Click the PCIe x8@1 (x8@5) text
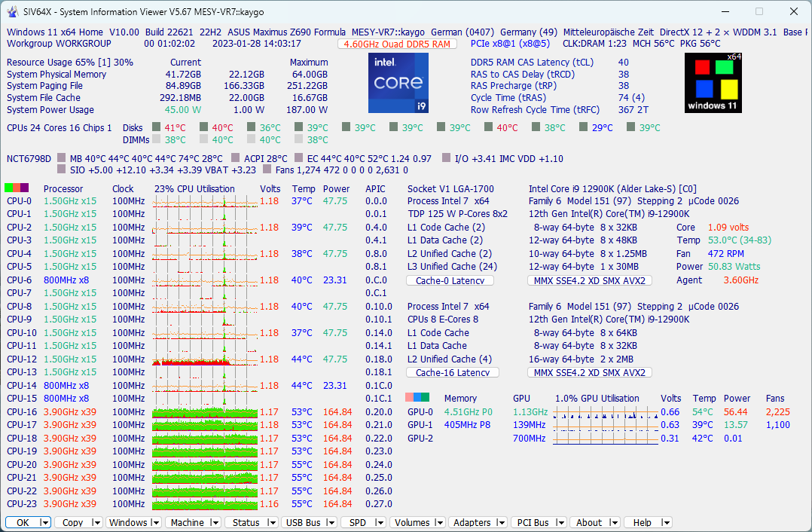The image size is (812, 532). coord(510,44)
